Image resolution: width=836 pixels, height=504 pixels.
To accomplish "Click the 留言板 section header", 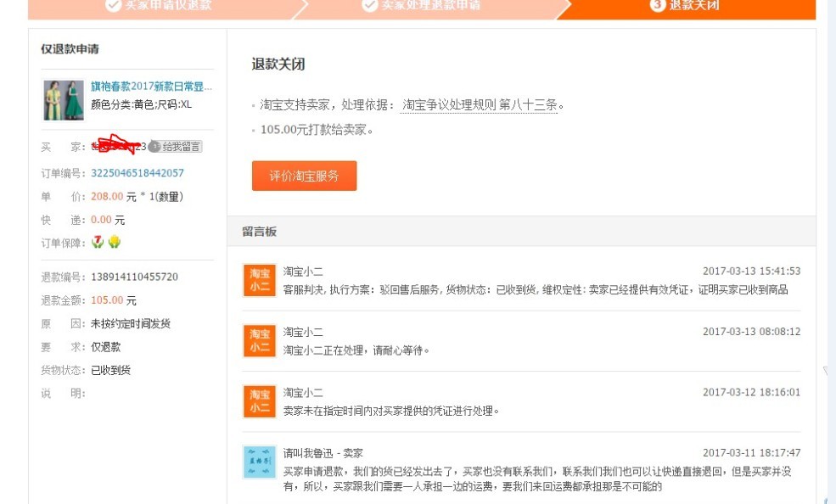I will 260,232.
